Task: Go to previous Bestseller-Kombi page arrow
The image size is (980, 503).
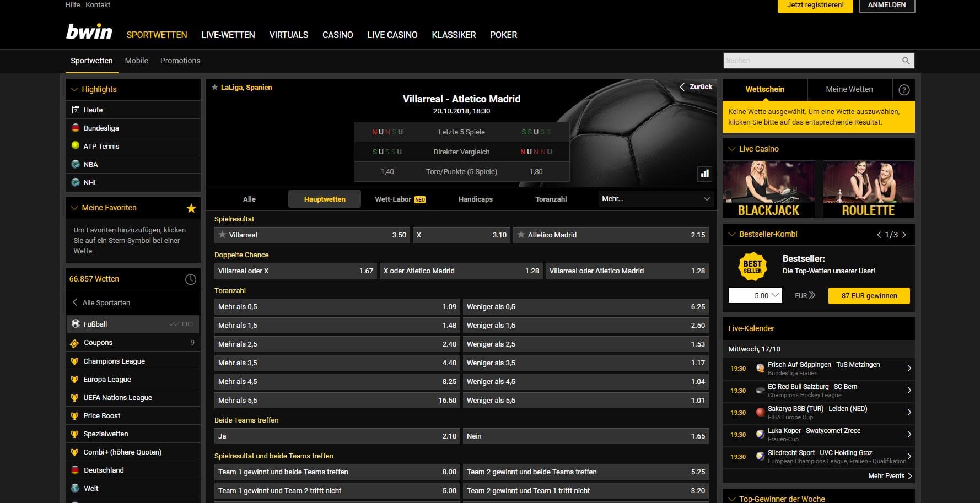Action: 879,235
